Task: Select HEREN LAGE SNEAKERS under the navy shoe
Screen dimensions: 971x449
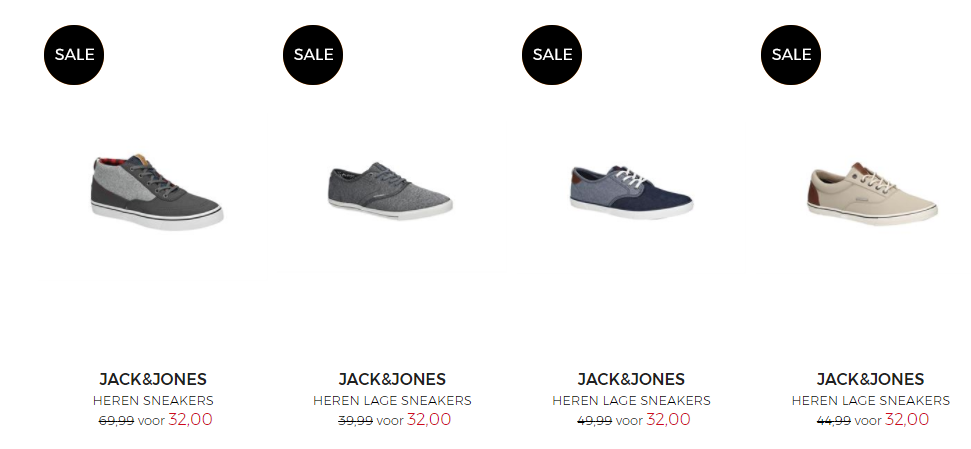Action: pyautogui.click(x=631, y=401)
